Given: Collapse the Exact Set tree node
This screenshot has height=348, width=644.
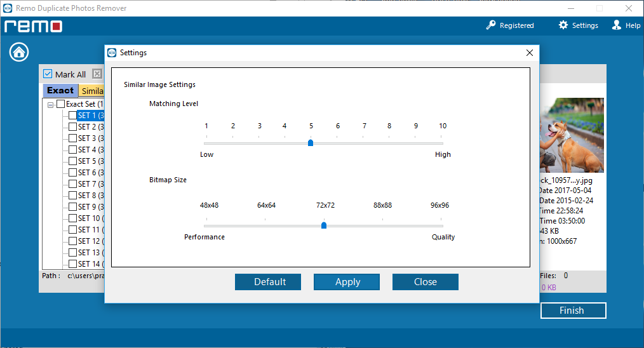Looking at the screenshot, I should point(50,105).
